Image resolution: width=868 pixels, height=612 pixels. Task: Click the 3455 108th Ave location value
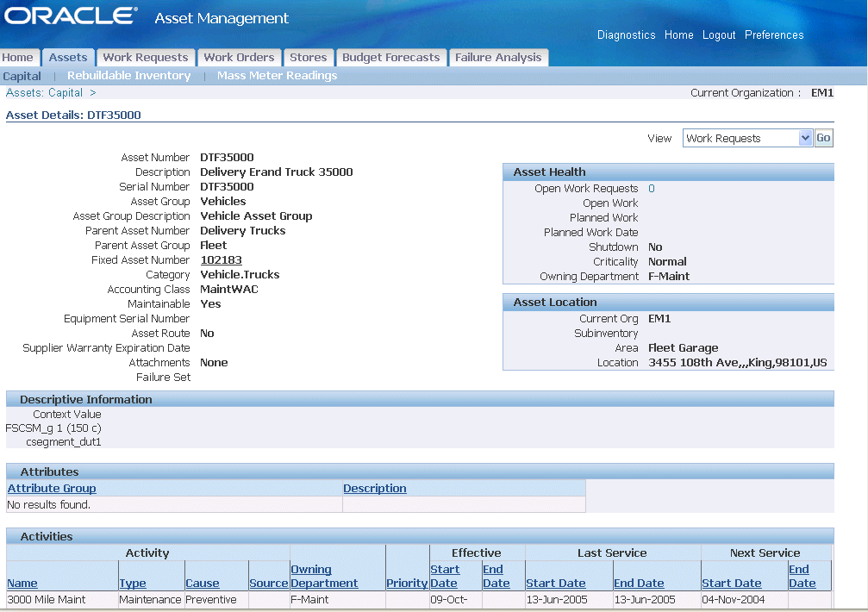(737, 363)
